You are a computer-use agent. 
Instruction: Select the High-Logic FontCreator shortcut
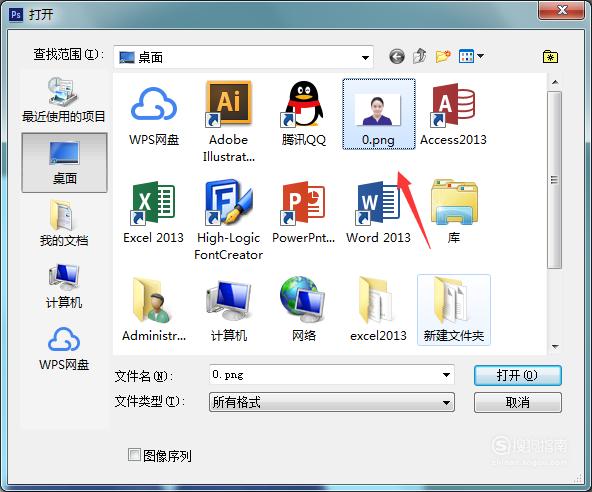228,202
